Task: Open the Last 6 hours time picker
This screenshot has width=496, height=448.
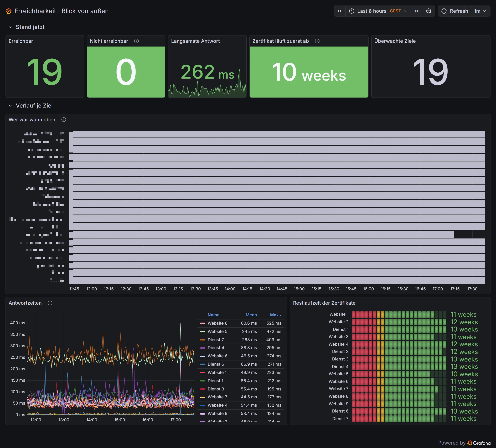Action: point(378,11)
